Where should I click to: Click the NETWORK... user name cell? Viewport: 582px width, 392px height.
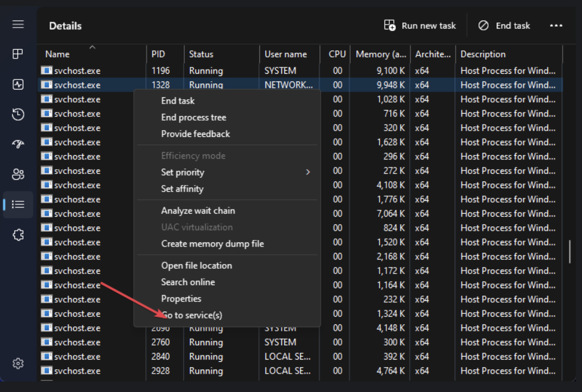[289, 85]
